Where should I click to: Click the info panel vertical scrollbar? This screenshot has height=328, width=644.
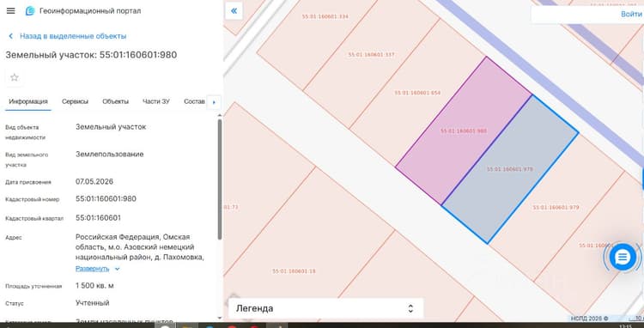point(220,179)
